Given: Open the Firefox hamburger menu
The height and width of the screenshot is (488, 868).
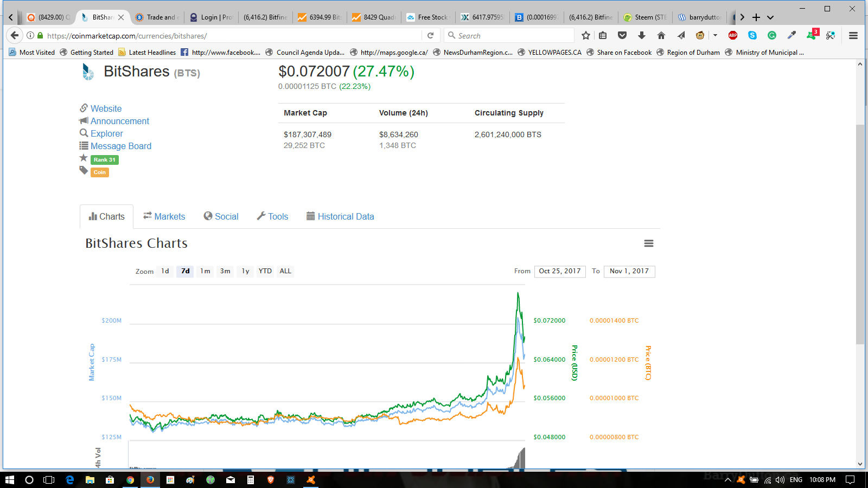Looking at the screenshot, I should [x=853, y=36].
